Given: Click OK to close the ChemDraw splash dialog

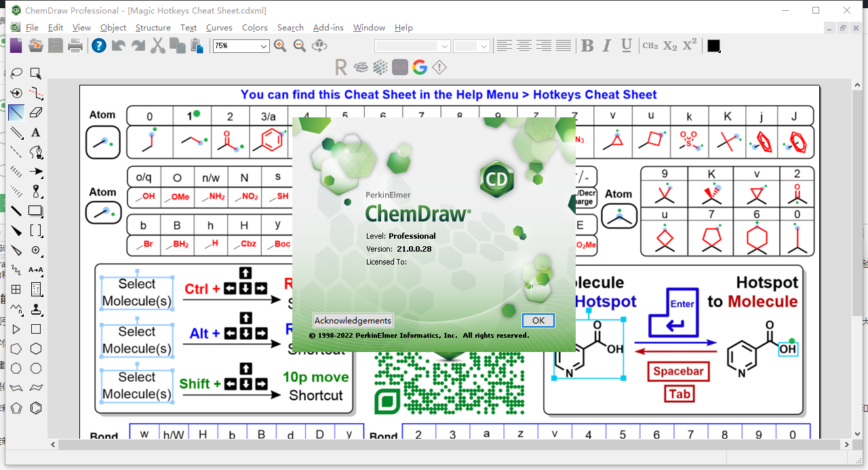Looking at the screenshot, I should pyautogui.click(x=538, y=320).
